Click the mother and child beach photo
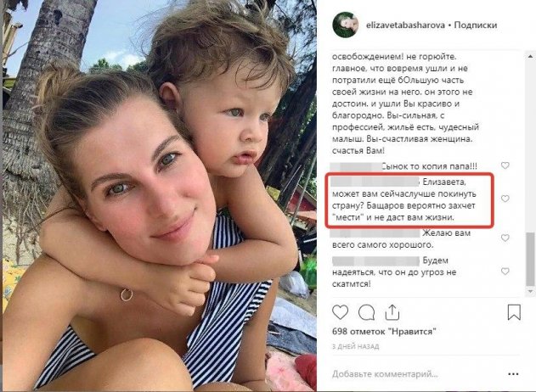 coord(160,194)
